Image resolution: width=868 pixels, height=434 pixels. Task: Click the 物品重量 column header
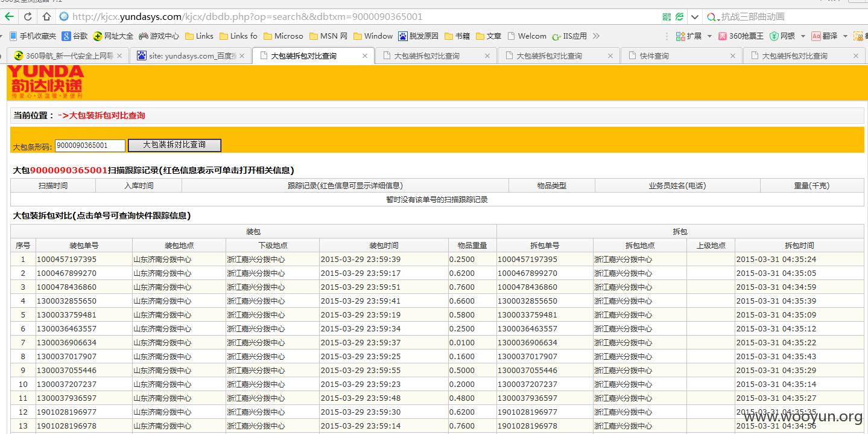[x=472, y=246]
